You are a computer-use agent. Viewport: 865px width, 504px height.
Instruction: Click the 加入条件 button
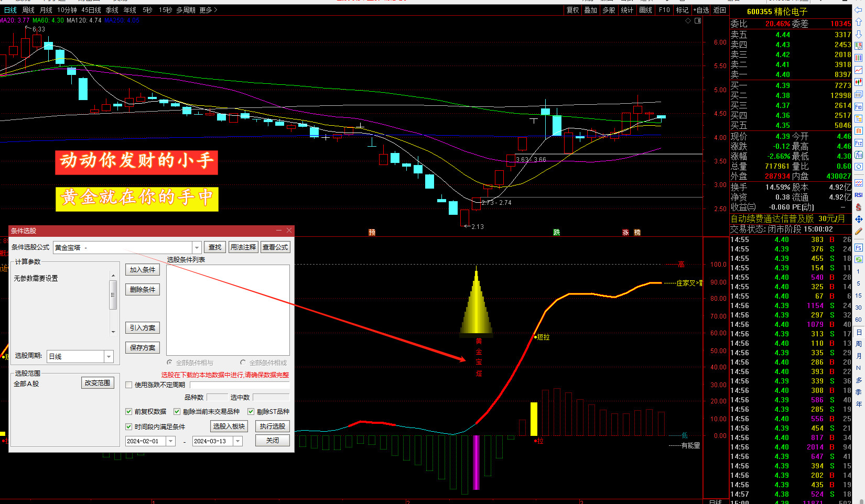pos(142,270)
